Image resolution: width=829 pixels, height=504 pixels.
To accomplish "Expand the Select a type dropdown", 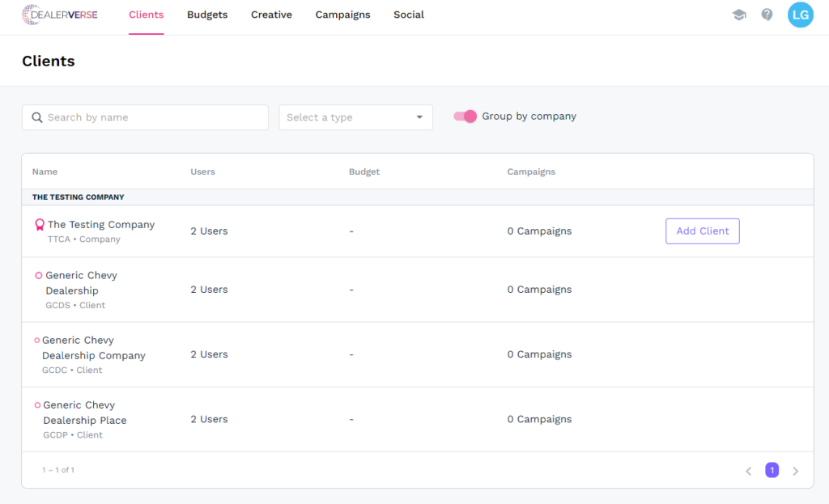I will pyautogui.click(x=355, y=117).
